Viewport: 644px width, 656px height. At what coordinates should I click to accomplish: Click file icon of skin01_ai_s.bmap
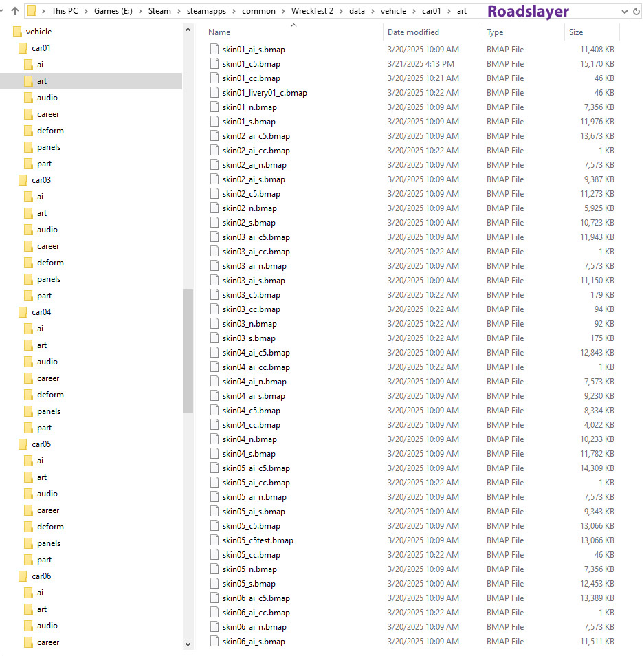[214, 50]
